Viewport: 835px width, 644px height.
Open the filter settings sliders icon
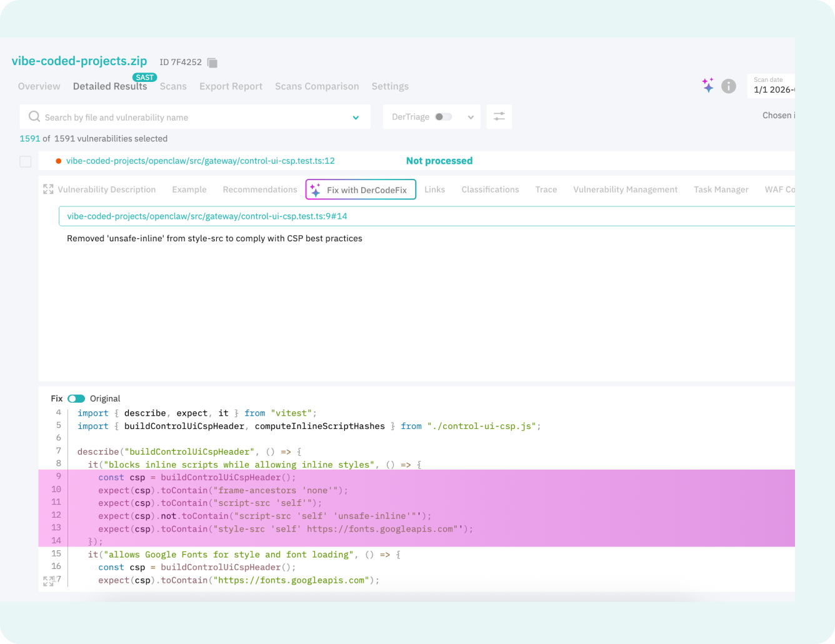(x=499, y=117)
